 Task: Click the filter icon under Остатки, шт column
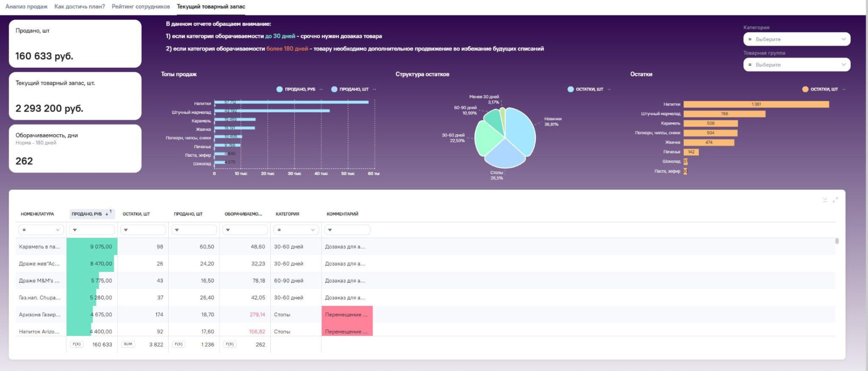click(x=126, y=230)
